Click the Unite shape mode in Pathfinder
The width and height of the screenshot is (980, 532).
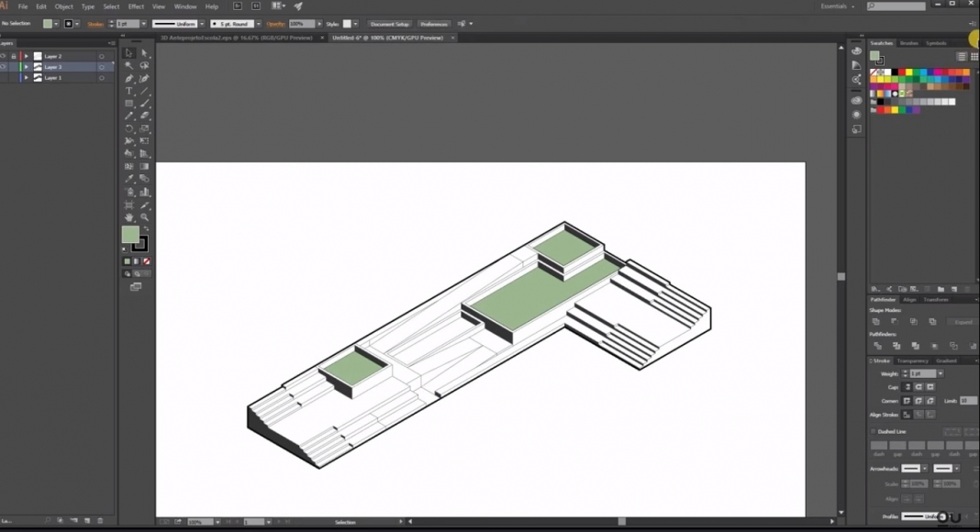tap(875, 321)
